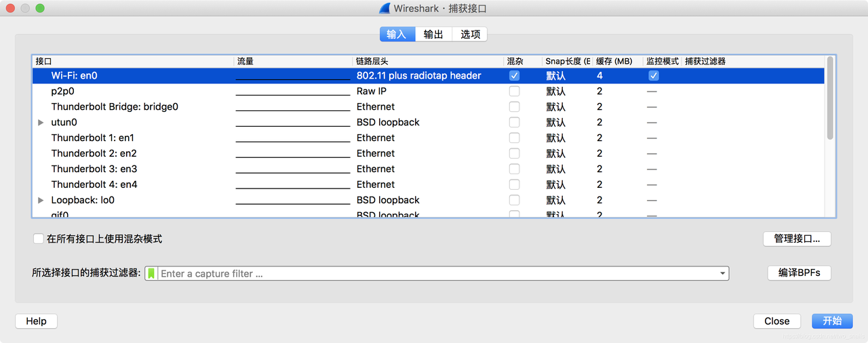Click the 管理接口... button

[x=797, y=239]
